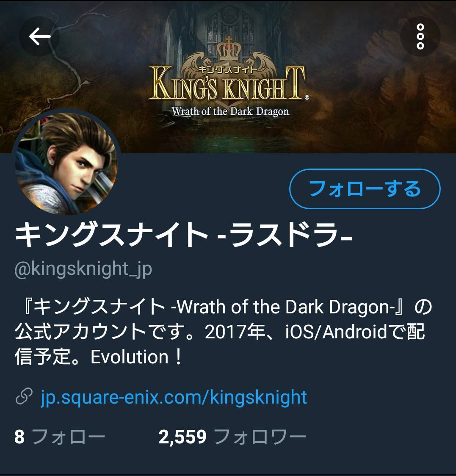Click the @kingsknight_jp handle
Viewport: 456px width, 476px height.
[x=83, y=269]
